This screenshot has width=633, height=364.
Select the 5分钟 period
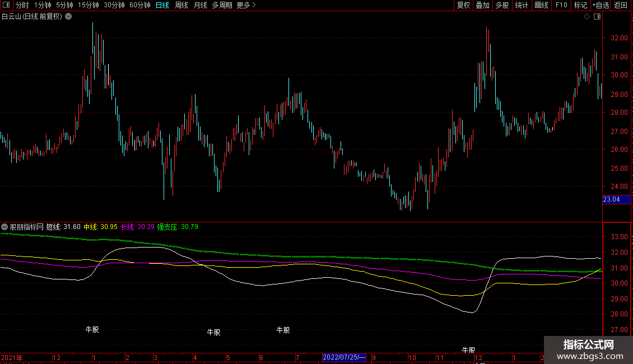[64, 5]
